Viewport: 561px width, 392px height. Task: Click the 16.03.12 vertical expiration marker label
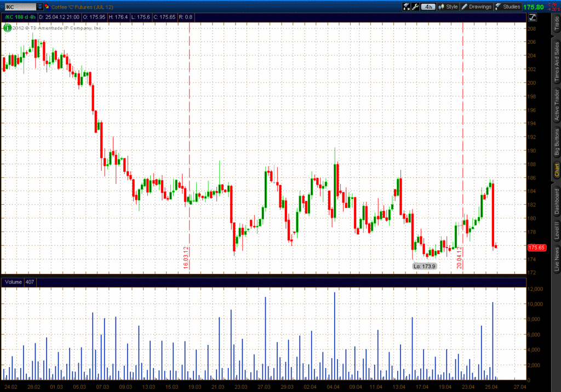point(186,257)
